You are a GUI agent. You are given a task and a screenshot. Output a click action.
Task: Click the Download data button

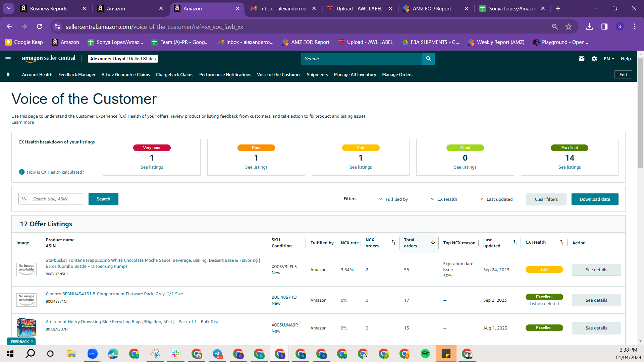pos(595,199)
